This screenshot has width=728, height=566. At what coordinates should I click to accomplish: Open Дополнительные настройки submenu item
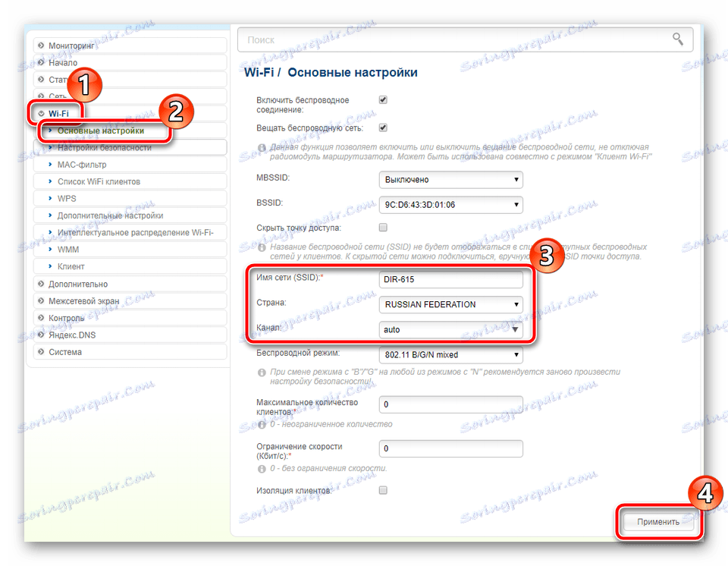pyautogui.click(x=130, y=215)
